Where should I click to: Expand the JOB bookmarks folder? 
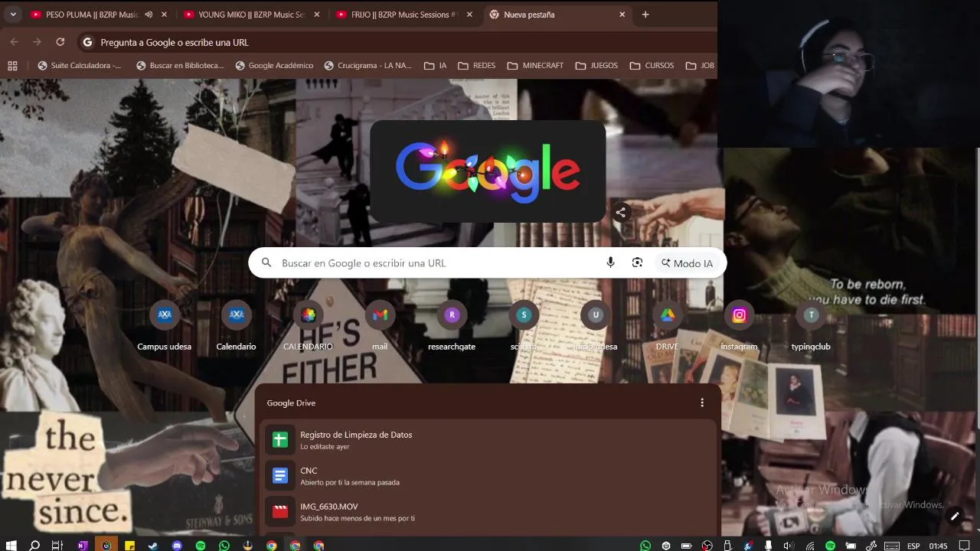(x=699, y=66)
